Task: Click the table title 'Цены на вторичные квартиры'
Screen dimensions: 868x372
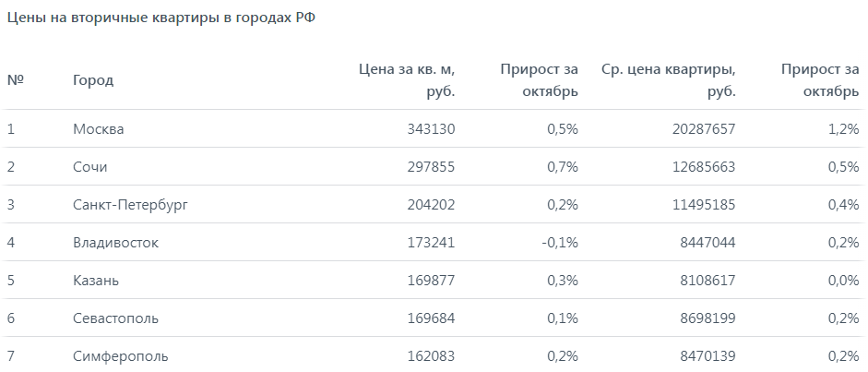Action: pyautogui.click(x=113, y=18)
